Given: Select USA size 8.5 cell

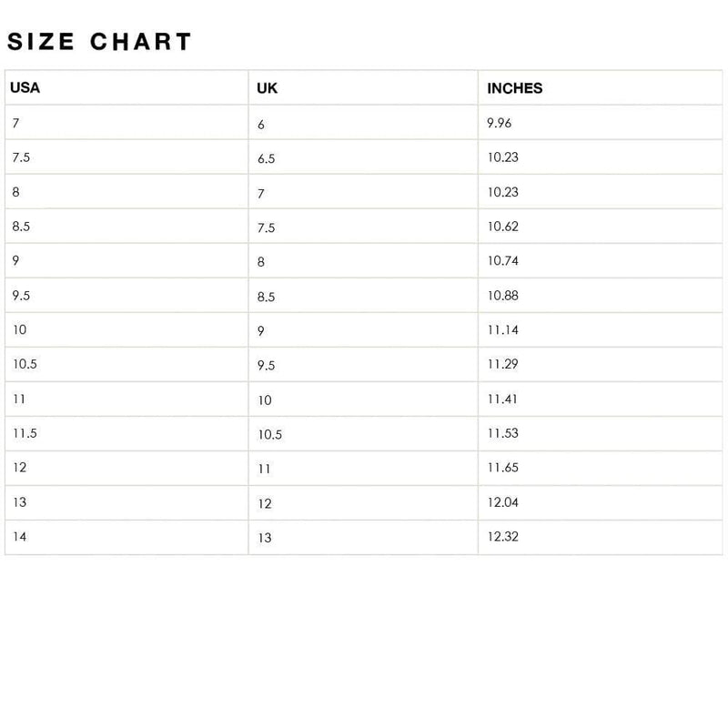Looking at the screenshot, I should click(x=22, y=227).
